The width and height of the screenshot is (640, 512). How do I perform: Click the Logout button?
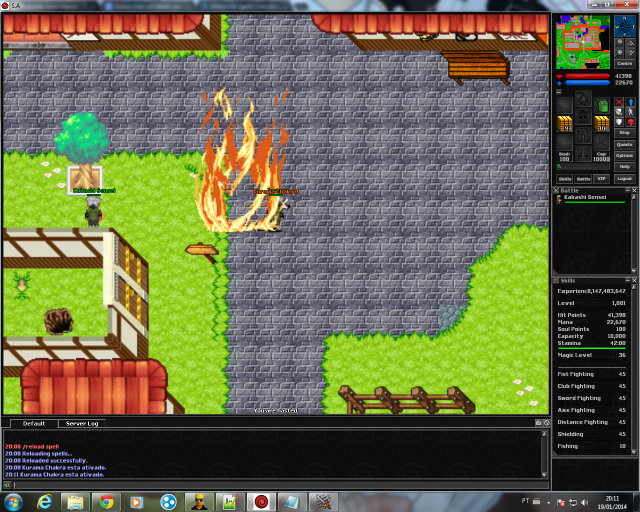click(625, 179)
